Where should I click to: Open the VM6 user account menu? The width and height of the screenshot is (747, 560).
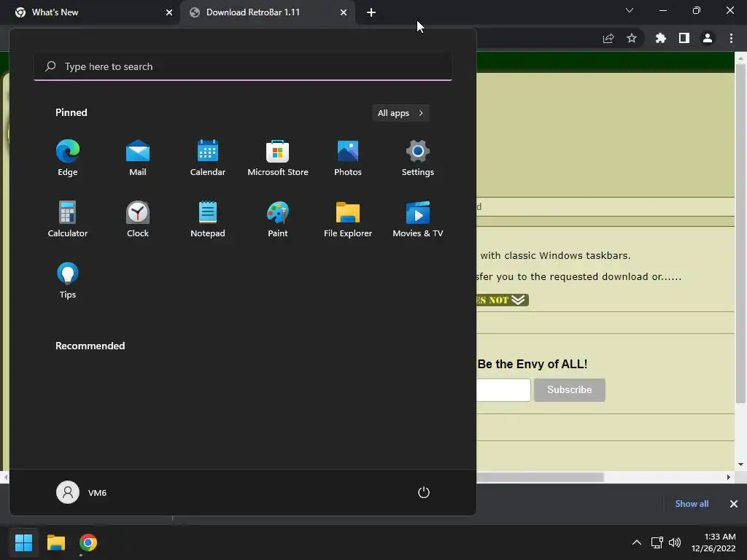82,492
